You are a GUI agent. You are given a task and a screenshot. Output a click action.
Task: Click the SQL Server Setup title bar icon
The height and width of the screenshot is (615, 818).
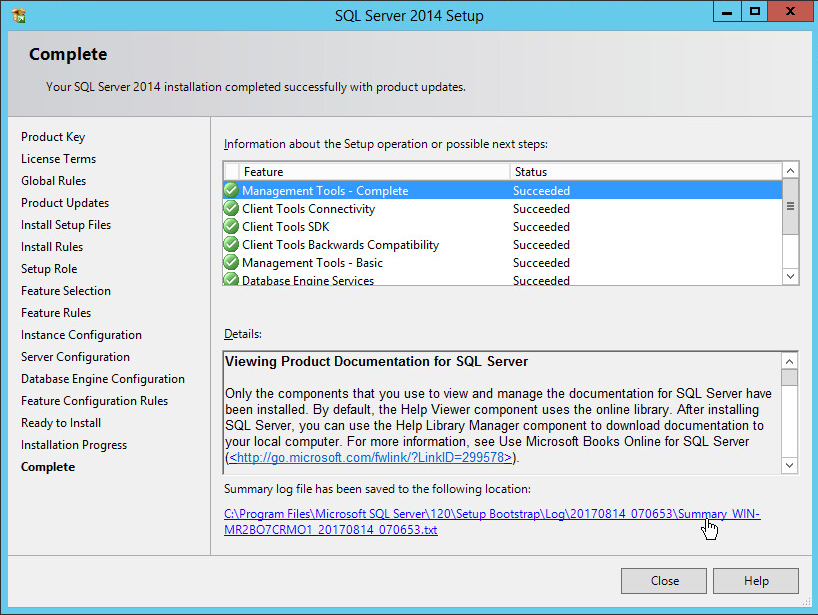pos(18,15)
